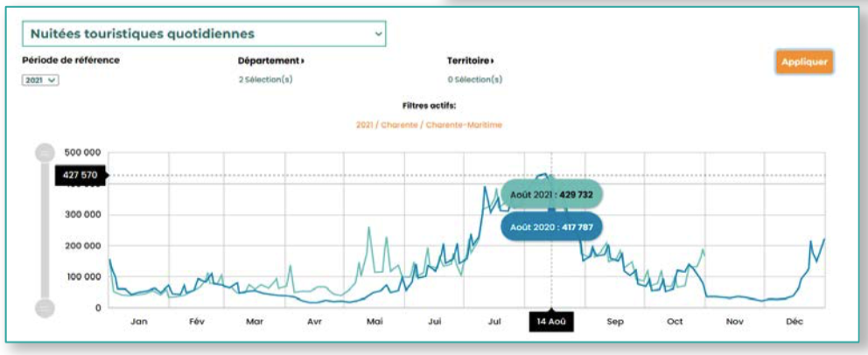
Task: Click the orange active filters text
Action: [x=429, y=125]
